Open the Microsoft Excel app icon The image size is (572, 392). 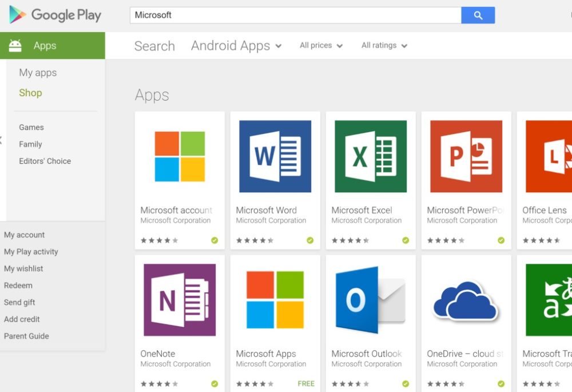coord(371,156)
